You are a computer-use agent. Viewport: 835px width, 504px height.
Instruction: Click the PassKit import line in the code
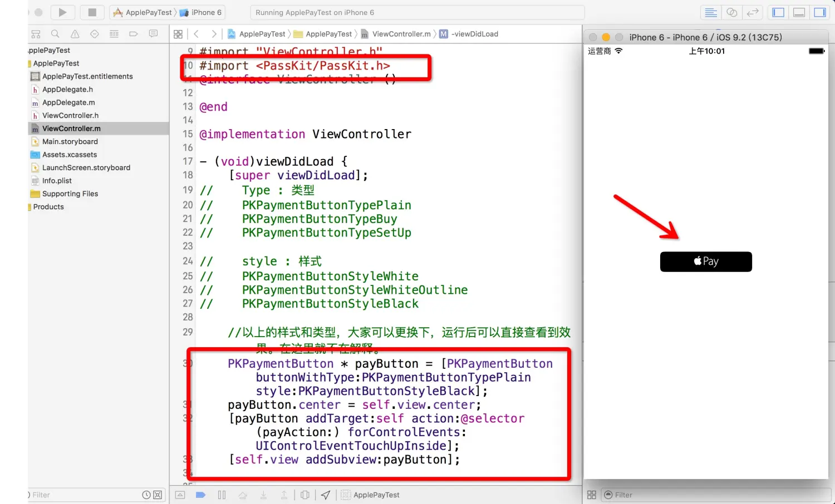pos(295,66)
